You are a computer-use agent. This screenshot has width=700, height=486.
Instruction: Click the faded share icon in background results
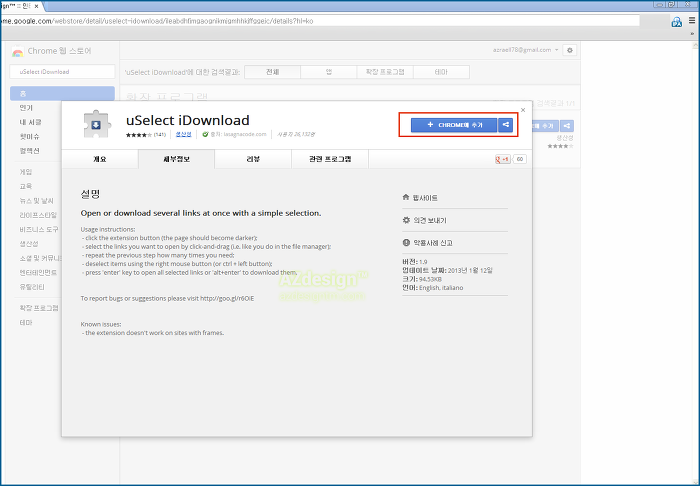point(567,126)
